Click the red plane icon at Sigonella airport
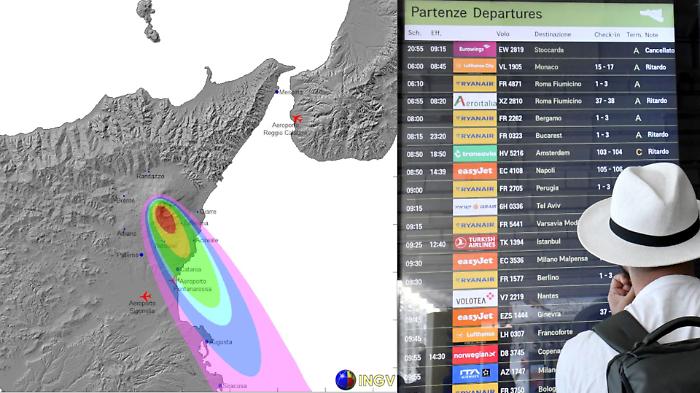This screenshot has width=700, height=393. (145, 296)
